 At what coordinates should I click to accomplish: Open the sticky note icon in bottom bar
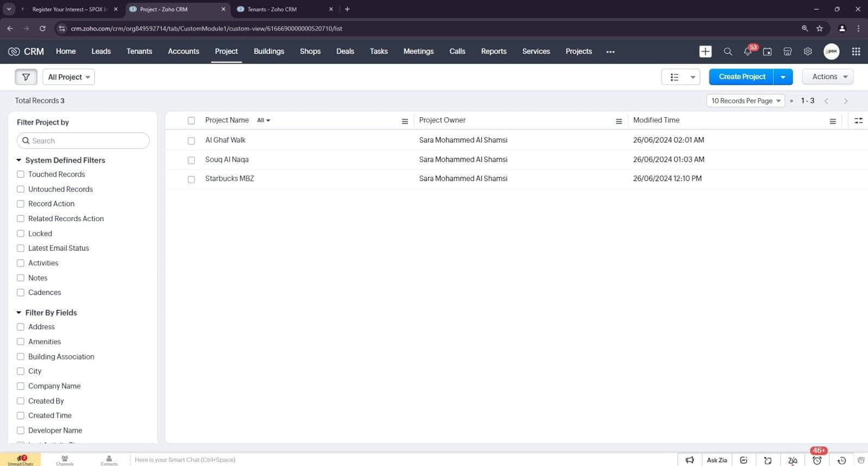tap(768, 460)
